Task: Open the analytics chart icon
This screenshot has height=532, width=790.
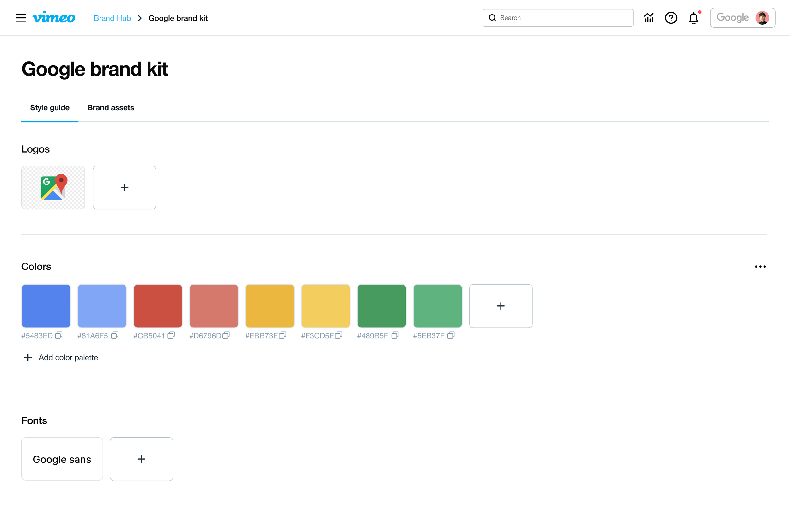Action: pyautogui.click(x=649, y=18)
